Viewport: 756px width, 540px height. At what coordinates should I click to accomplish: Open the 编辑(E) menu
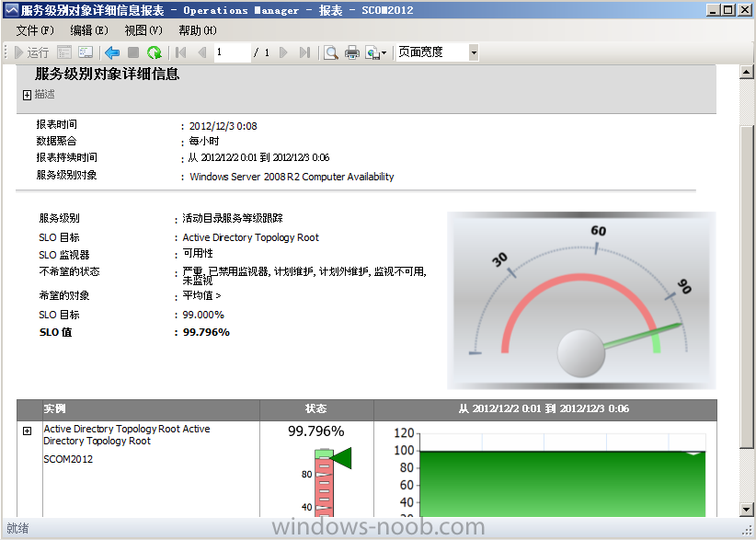(88, 30)
